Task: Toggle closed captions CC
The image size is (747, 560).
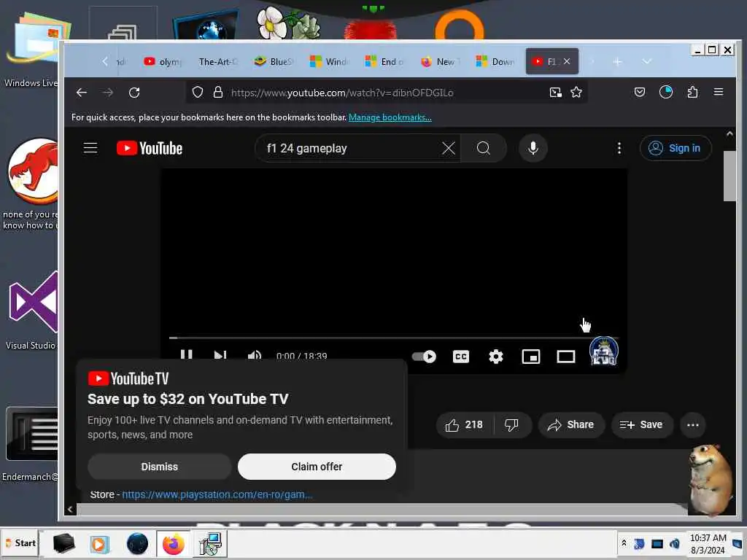Action: click(461, 356)
